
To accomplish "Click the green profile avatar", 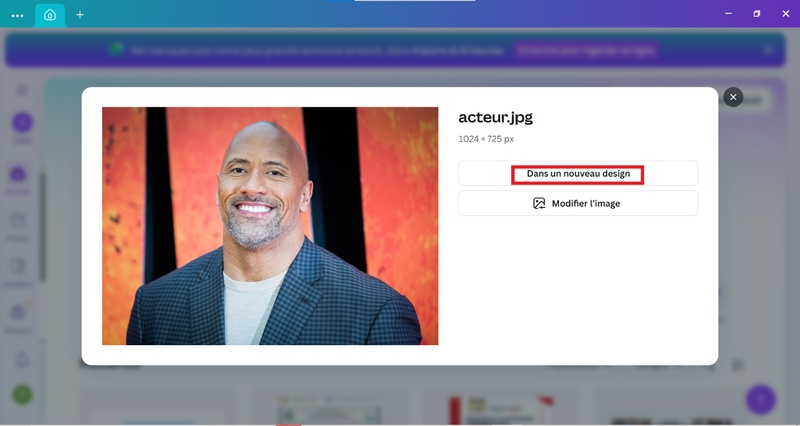I will pyautogui.click(x=22, y=394).
